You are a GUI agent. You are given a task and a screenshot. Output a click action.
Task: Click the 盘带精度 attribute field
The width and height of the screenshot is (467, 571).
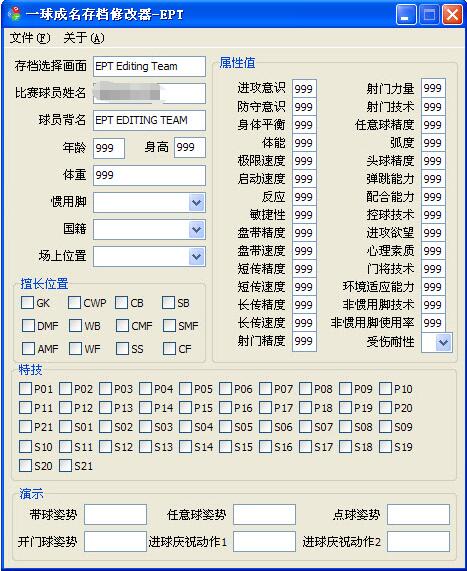304,233
